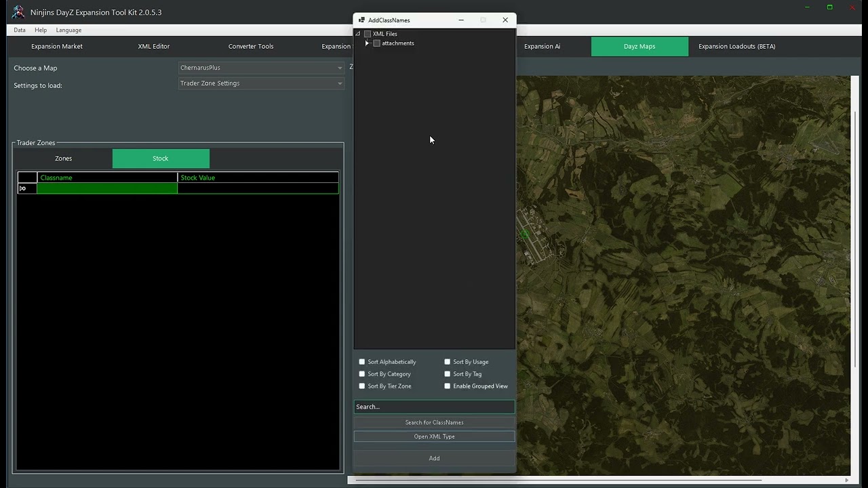Open the Language menu
The image size is (868, 488).
click(68, 30)
